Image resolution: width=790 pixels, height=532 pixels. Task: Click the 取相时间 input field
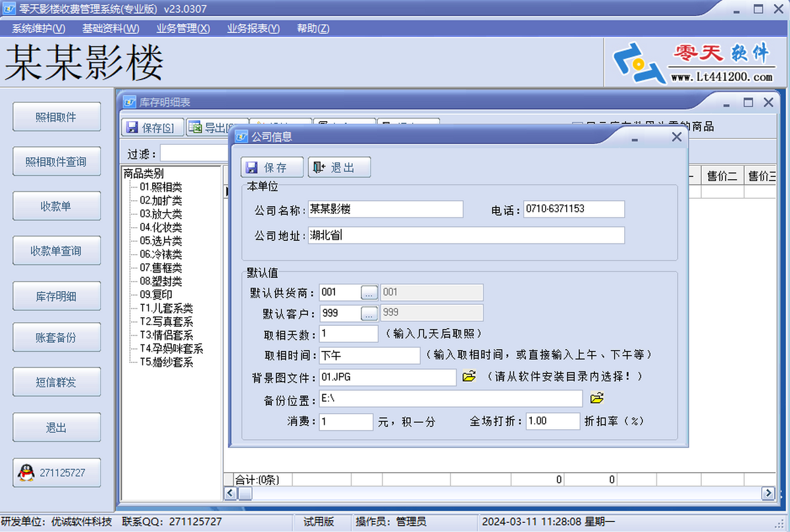tap(369, 356)
